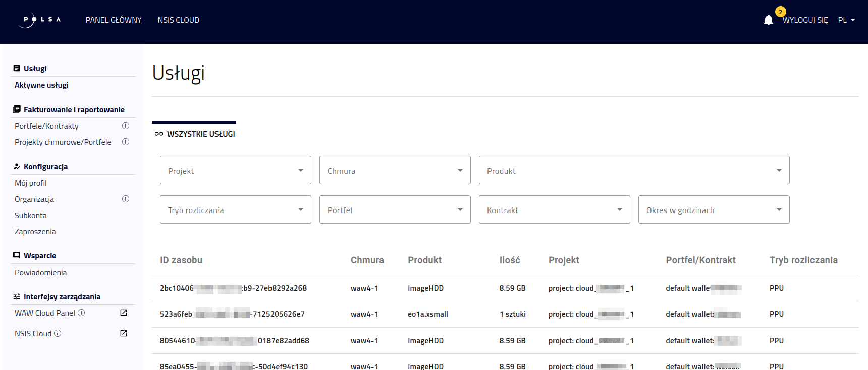Image resolution: width=868 pixels, height=370 pixels.
Task: Open the Tryb rozliczania filter dropdown
Action: [x=235, y=210]
